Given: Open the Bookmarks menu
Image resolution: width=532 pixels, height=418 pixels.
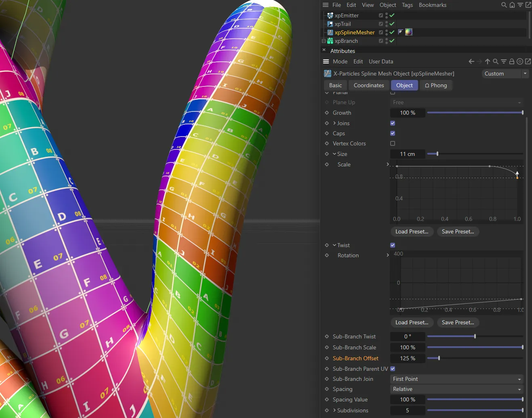Looking at the screenshot, I should [432, 5].
